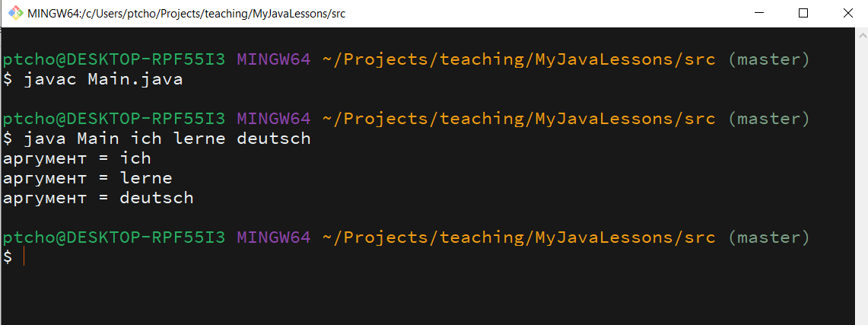Click (master) branch label above javac command

[768, 59]
